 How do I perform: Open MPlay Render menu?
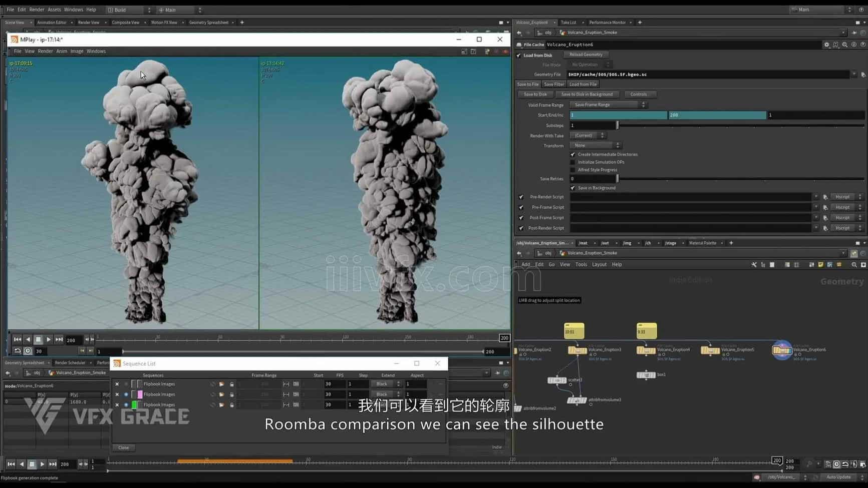(45, 51)
